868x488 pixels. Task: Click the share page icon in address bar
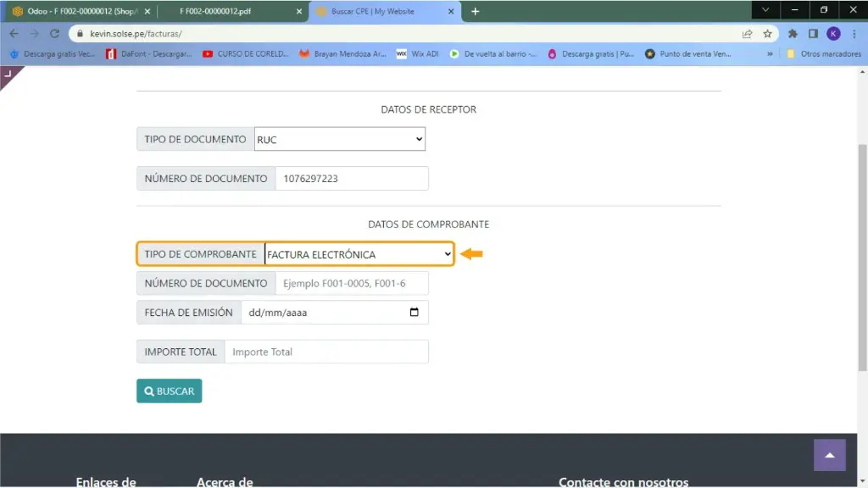[747, 34]
